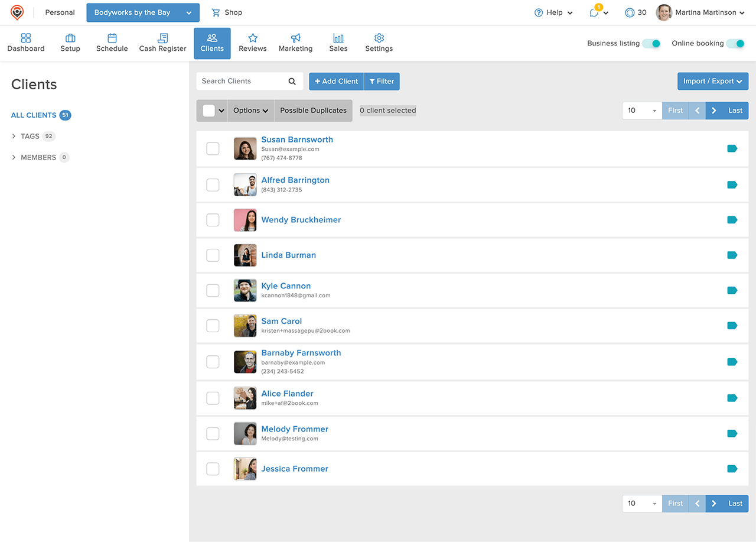The image size is (756, 542).
Task: Toggle the Business listing switch
Action: 651,44
